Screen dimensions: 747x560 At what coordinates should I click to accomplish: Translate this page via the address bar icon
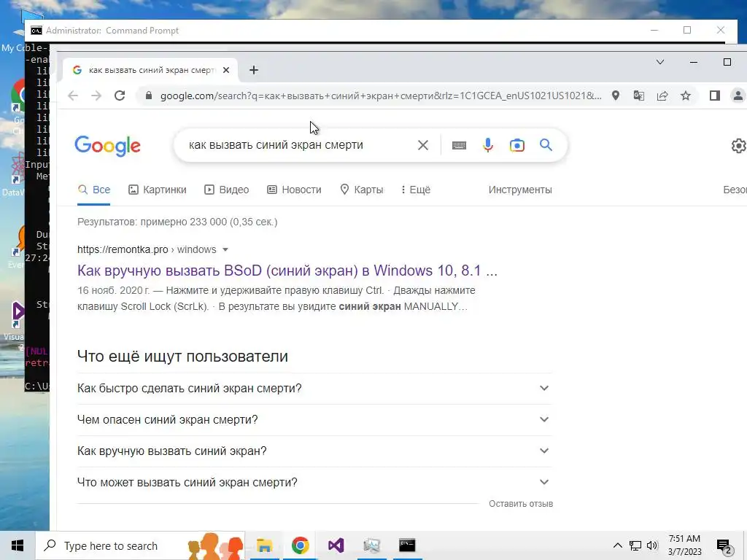pyautogui.click(x=639, y=96)
